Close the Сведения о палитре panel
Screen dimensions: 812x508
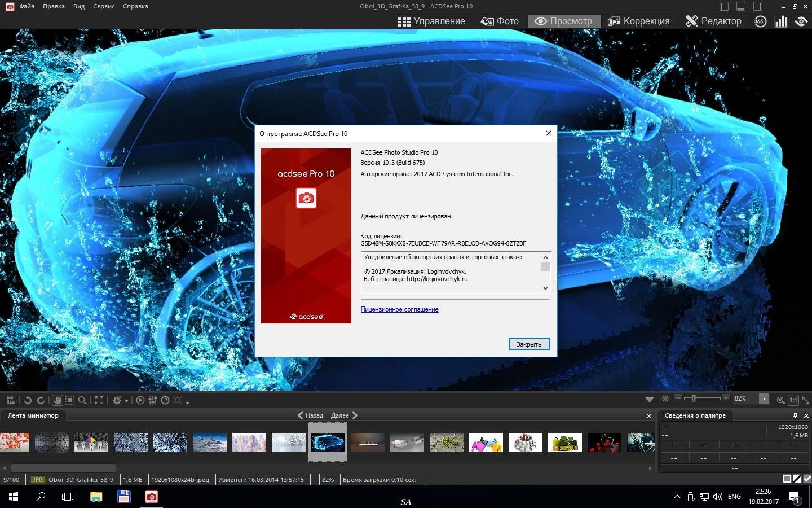806,415
